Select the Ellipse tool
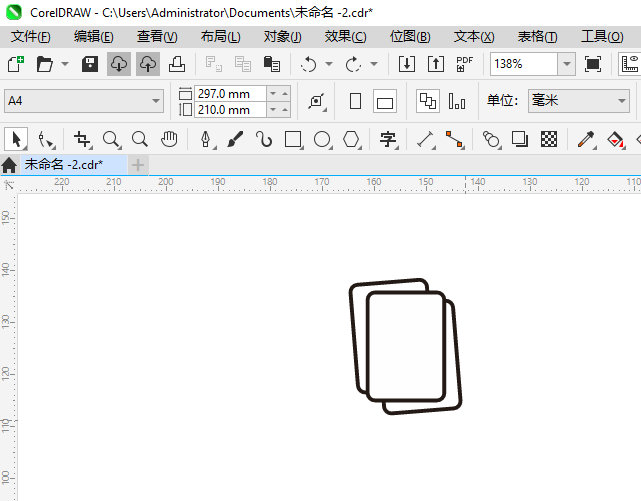 [322, 139]
